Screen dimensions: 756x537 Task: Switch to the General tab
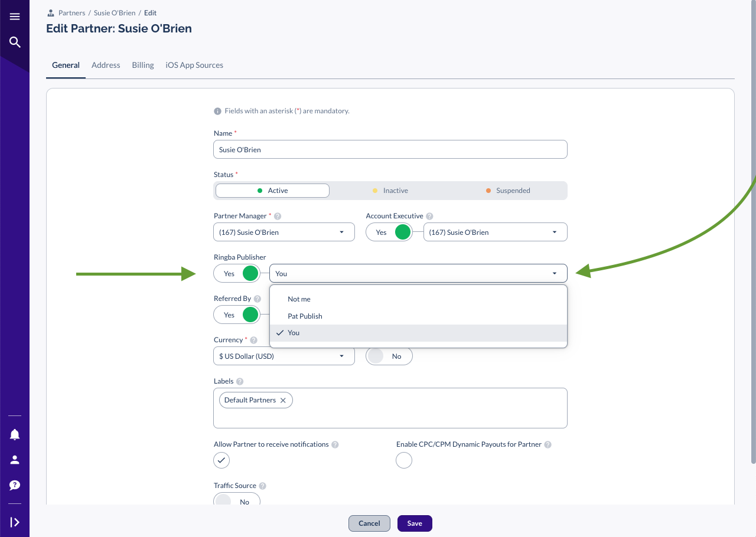tap(66, 65)
